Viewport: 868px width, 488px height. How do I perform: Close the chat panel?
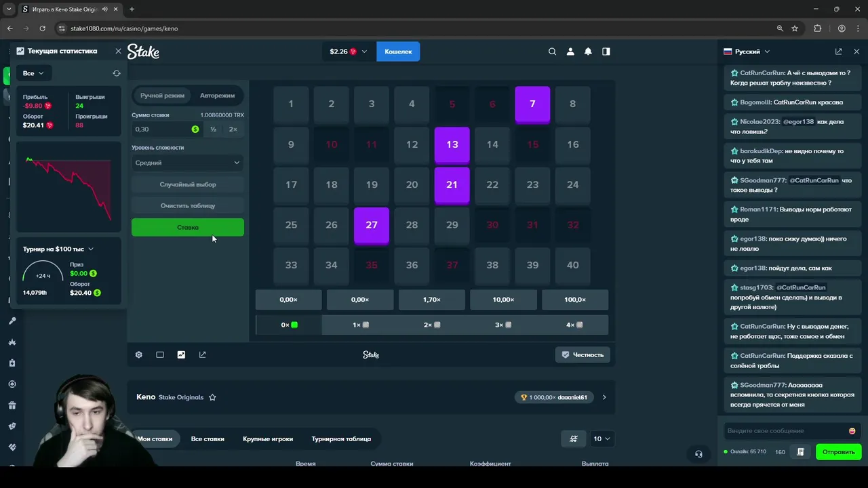[x=856, y=52]
